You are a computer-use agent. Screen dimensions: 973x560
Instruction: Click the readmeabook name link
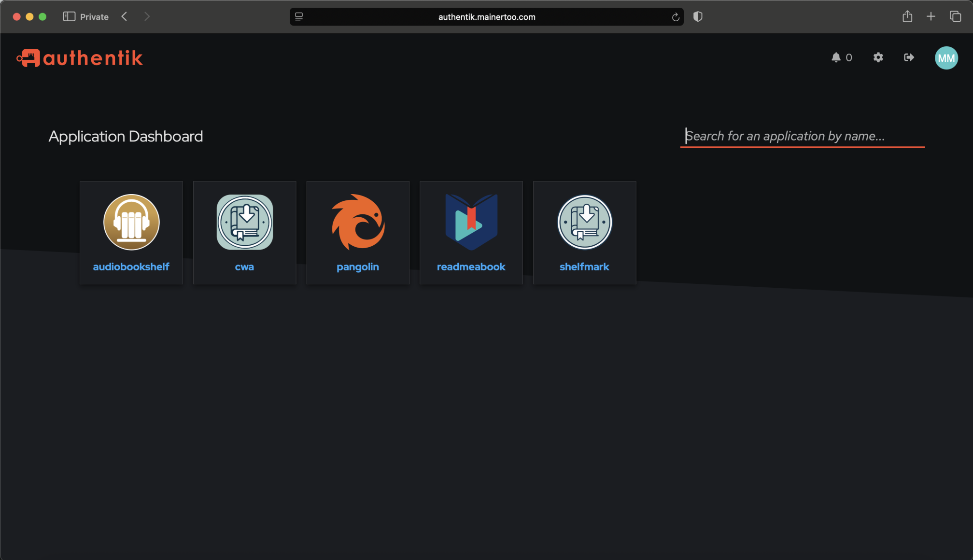[471, 267]
